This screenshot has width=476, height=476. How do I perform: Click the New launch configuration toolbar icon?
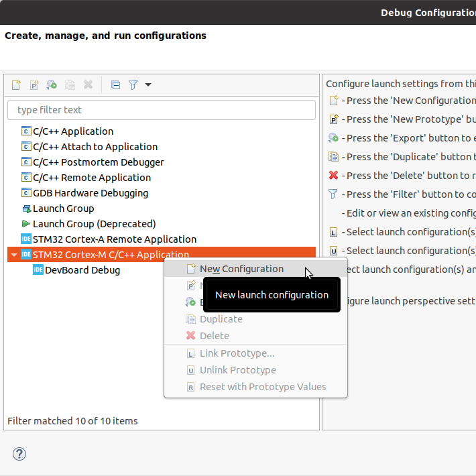point(16,84)
